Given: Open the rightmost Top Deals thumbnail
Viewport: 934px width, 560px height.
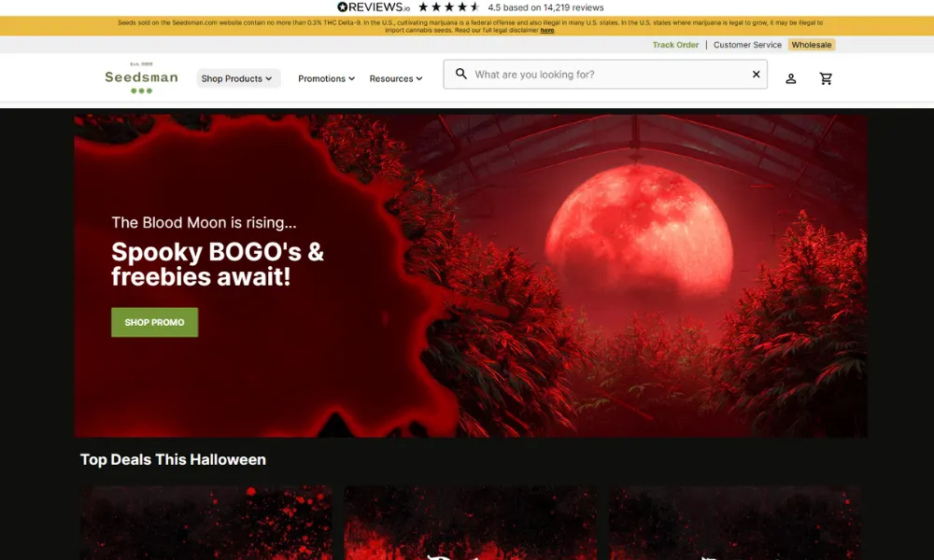Looking at the screenshot, I should (735, 523).
